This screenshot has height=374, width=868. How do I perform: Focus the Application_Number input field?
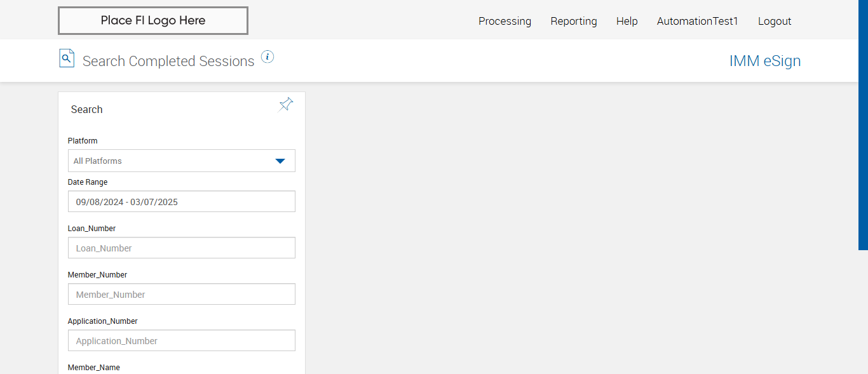182,341
